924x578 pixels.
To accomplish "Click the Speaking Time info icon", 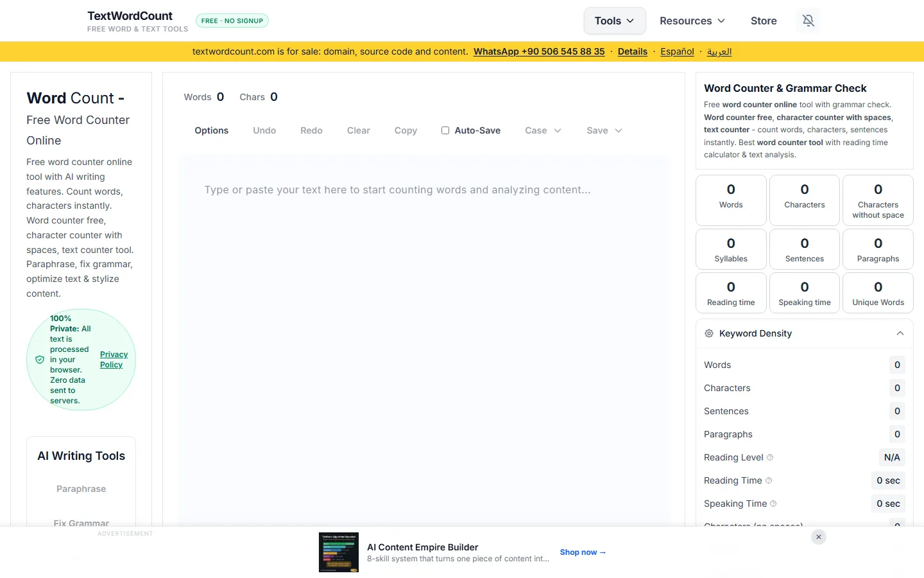I will point(773,504).
